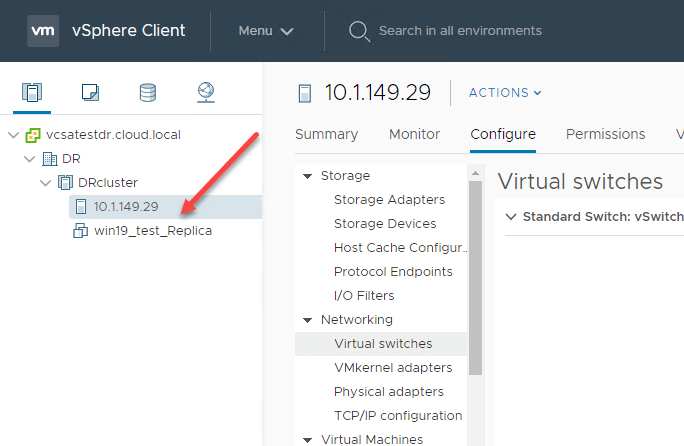This screenshot has width=684, height=446.
Task: Open the ACTIONS dropdown
Action: [x=505, y=93]
